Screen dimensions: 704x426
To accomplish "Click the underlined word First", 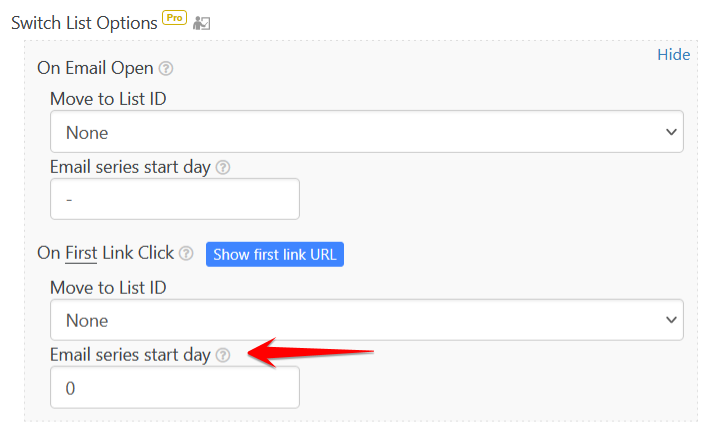I will [81, 253].
